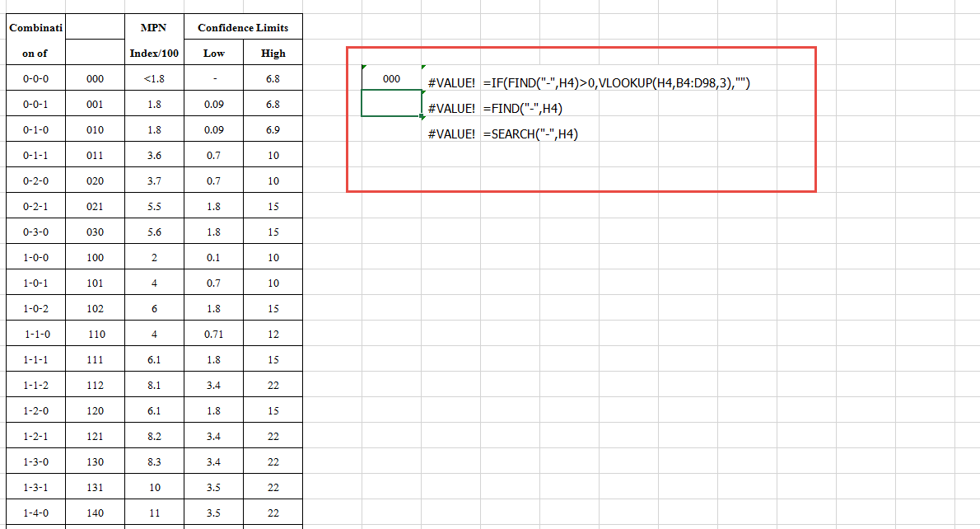This screenshot has height=529, width=980.
Task: Click the code cell 020
Action: coord(95,181)
